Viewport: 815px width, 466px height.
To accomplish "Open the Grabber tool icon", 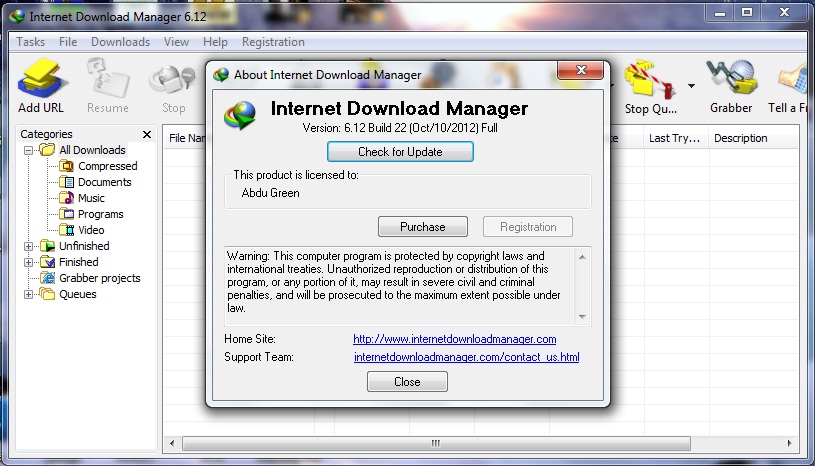I will [731, 78].
